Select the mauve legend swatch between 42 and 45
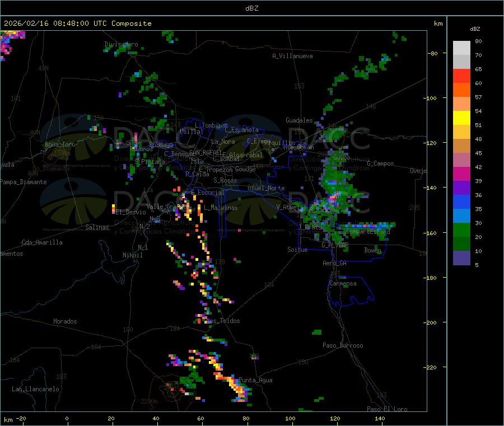504x426 pixels. coord(461,160)
